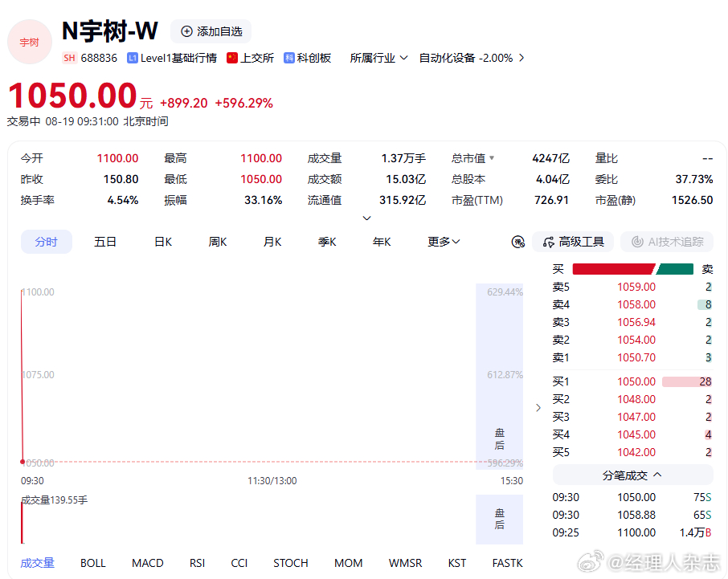Viewport: 728px width, 579px height.
Task: Select the 成交量 indicator
Action: click(37, 563)
